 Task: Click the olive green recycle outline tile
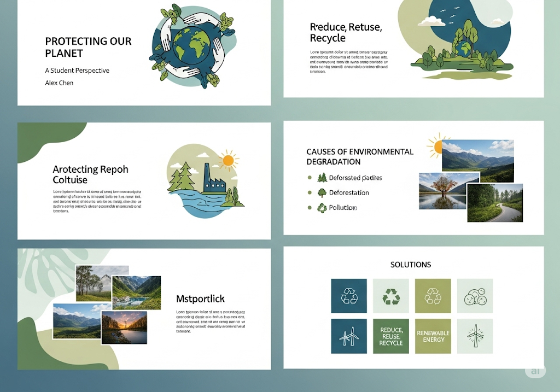click(x=433, y=296)
